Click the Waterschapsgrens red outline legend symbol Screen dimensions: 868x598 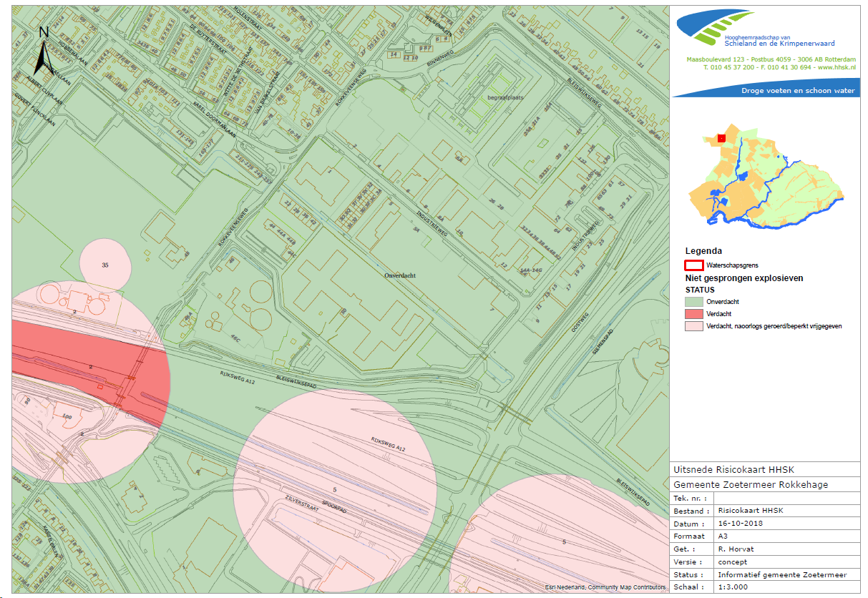(x=695, y=265)
